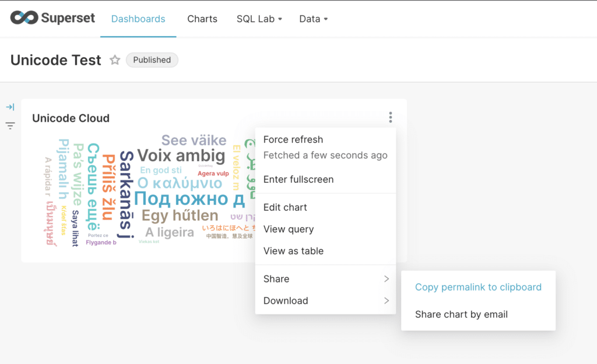Open the SQL Lab dropdown
Screen dimensions: 597x364
pyautogui.click(x=259, y=19)
